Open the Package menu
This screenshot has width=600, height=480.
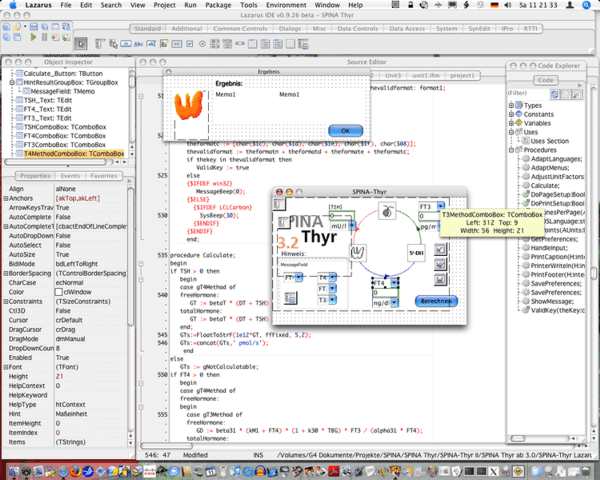click(x=218, y=5)
